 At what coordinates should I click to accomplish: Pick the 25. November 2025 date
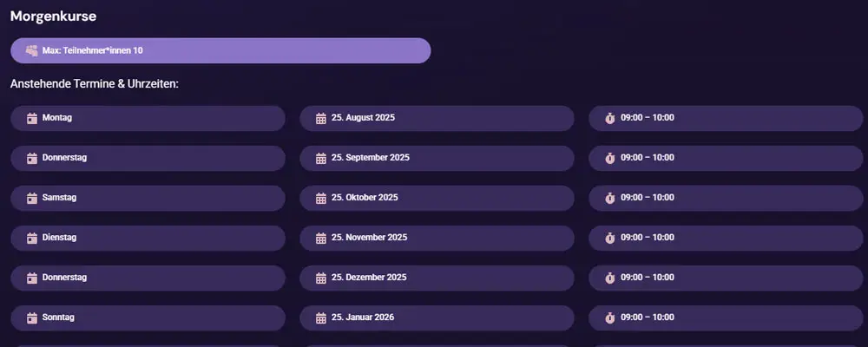click(x=437, y=238)
